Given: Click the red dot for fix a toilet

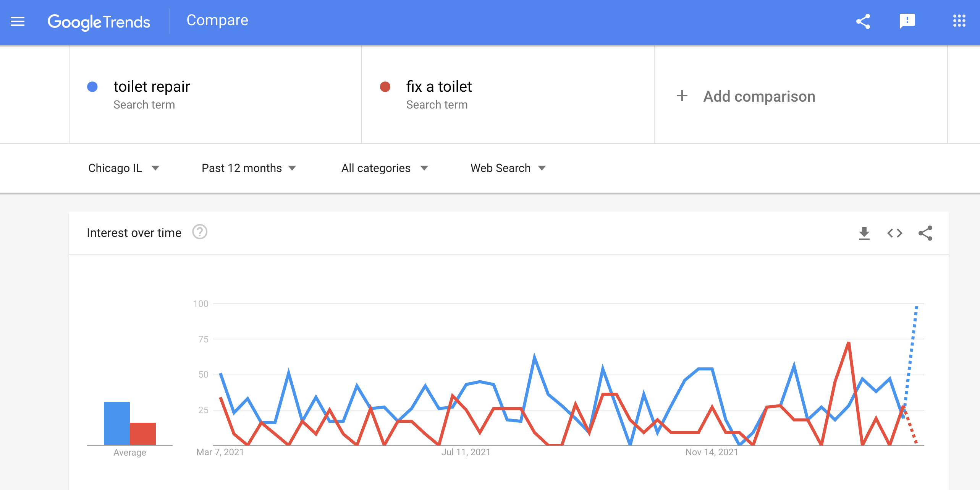Looking at the screenshot, I should pyautogui.click(x=385, y=87).
